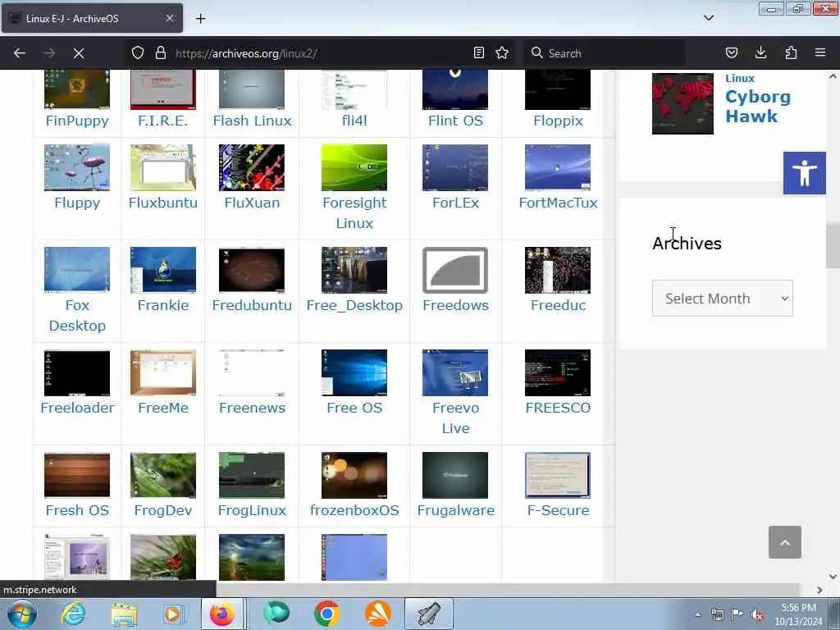Switch to Firefox in taskbar
Viewport: 840px width, 630px height.
(x=221, y=614)
